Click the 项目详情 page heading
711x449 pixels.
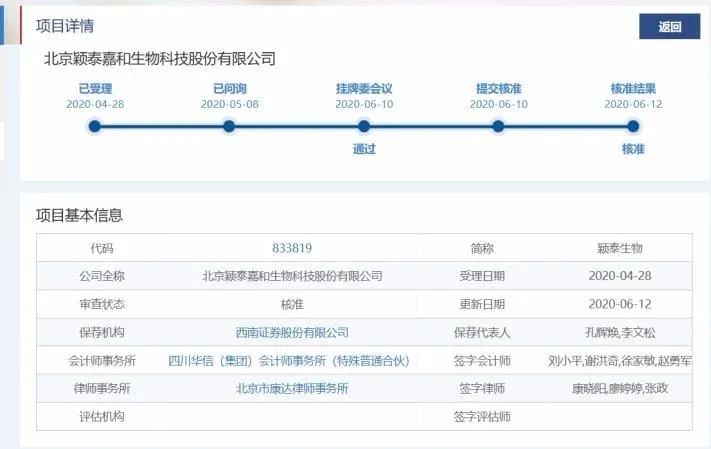[x=65, y=26]
